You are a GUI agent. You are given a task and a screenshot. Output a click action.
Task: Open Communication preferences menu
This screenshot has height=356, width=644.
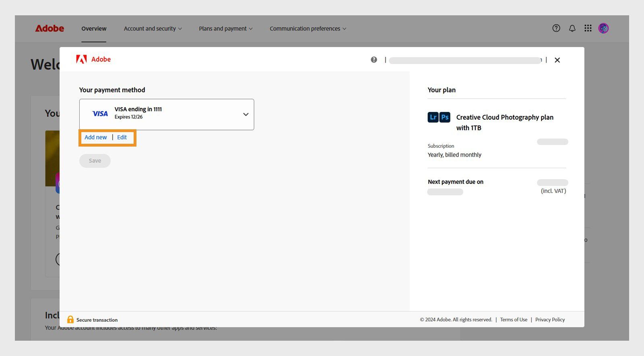tap(308, 29)
